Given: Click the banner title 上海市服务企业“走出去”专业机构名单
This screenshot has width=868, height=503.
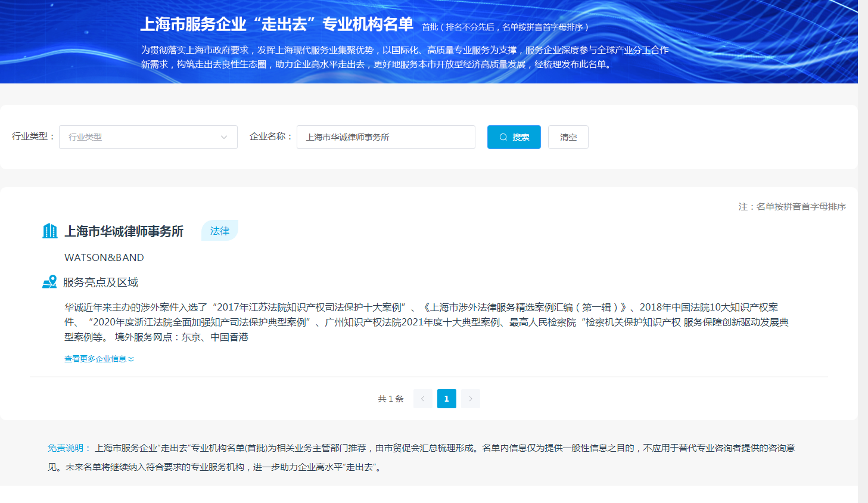Looking at the screenshot, I should click(x=277, y=24).
